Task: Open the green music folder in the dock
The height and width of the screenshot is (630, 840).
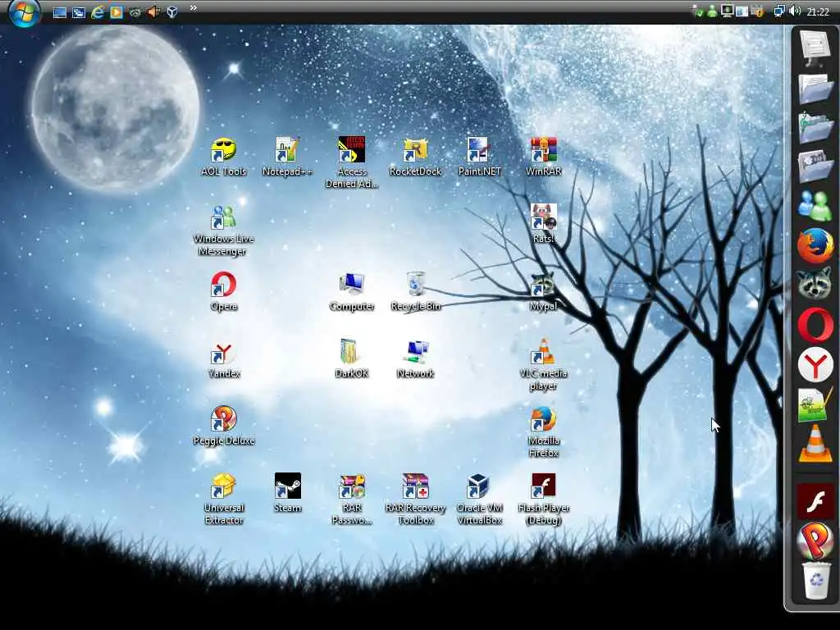Action: 815,127
